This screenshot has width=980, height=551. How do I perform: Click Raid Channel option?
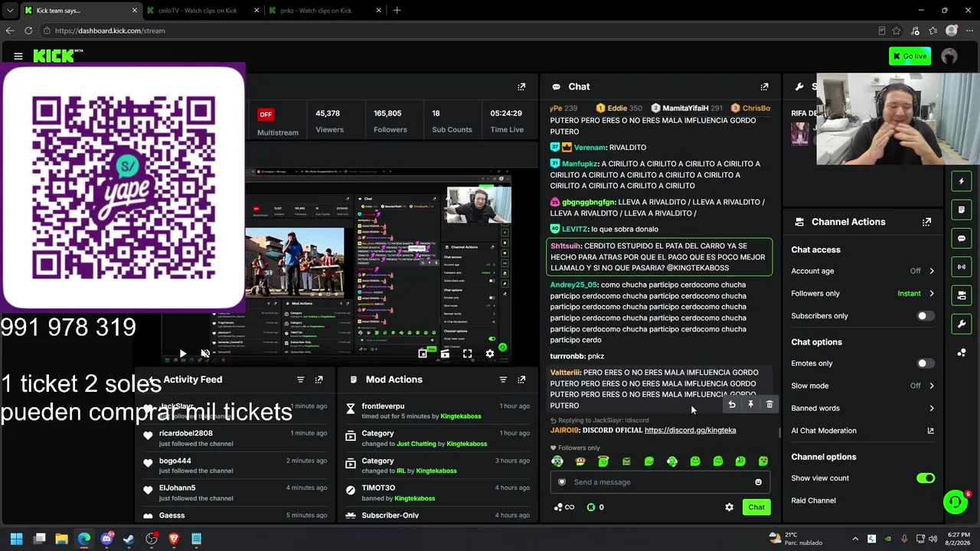click(x=813, y=500)
